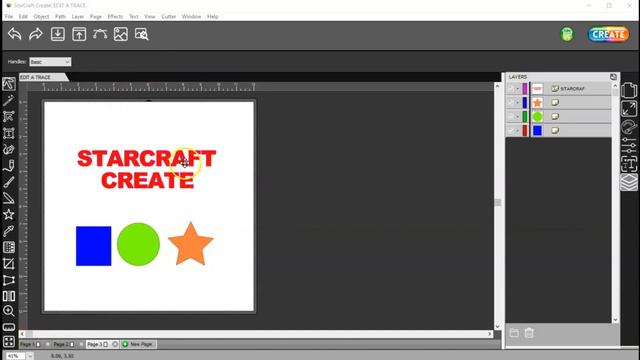This screenshot has width=640, height=360.
Task: Toggle the STARCRAF layer cut-type icon
Action: 555,89
